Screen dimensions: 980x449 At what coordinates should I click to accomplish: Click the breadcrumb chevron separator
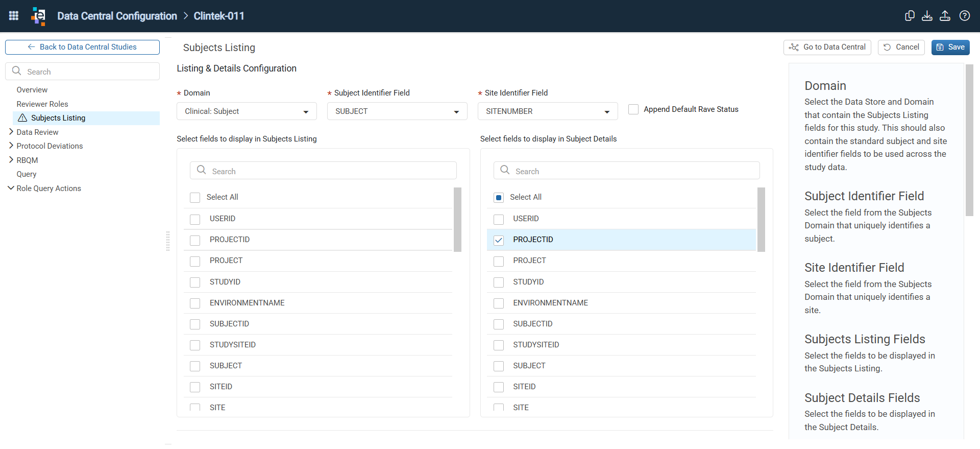coord(186,16)
